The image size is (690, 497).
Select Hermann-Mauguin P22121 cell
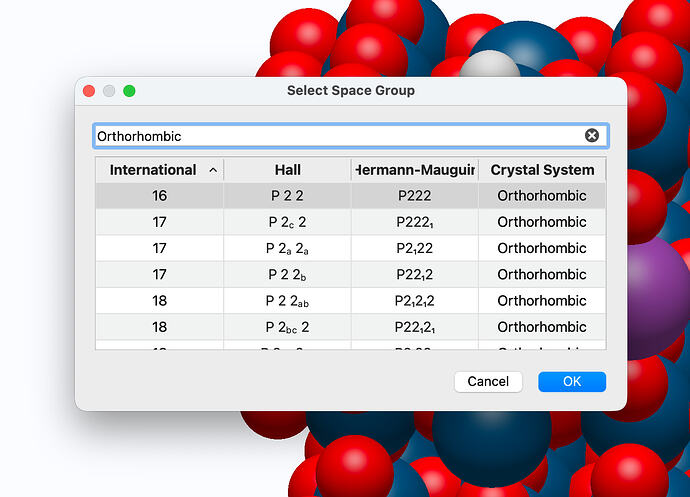415,327
